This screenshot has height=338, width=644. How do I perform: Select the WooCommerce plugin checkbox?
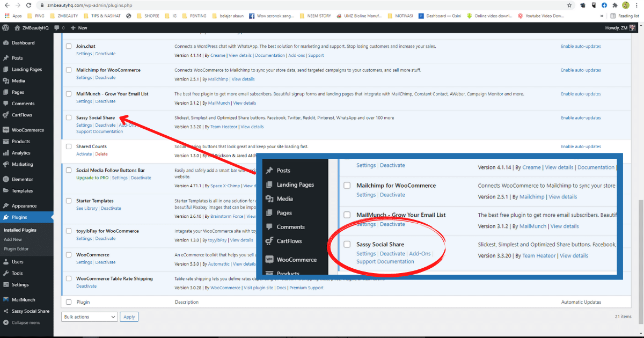click(x=69, y=254)
